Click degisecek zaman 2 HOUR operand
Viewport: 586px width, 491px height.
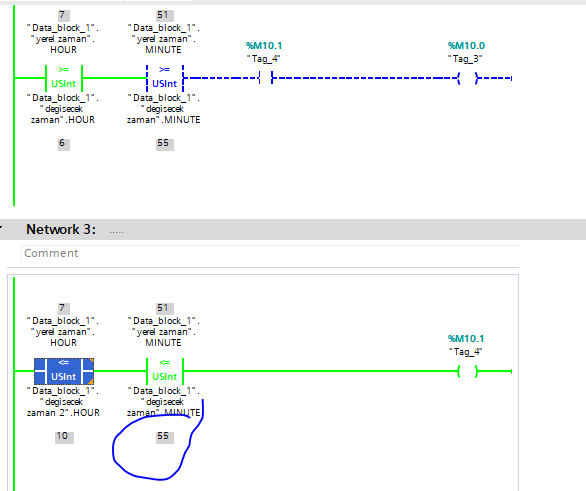coord(63,402)
